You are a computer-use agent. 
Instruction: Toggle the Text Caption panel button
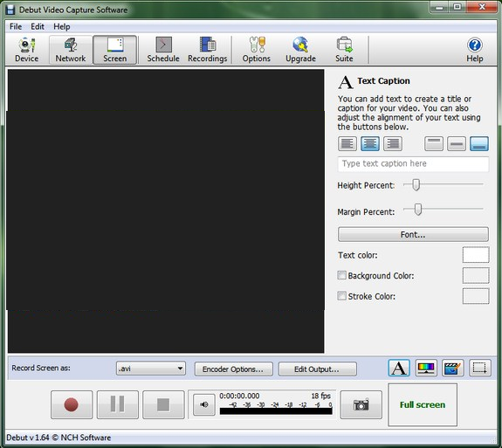pyautogui.click(x=399, y=368)
